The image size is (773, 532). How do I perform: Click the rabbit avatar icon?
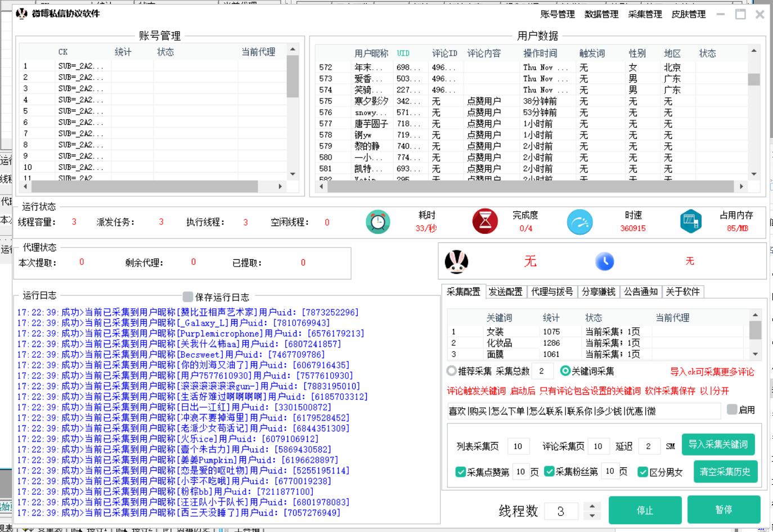click(457, 262)
